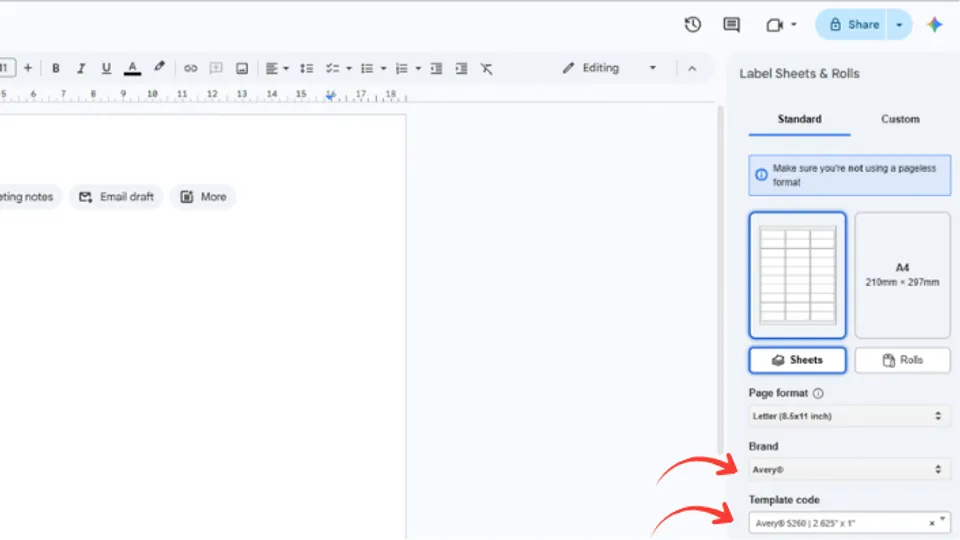Click Email draft chip

pyautogui.click(x=116, y=197)
